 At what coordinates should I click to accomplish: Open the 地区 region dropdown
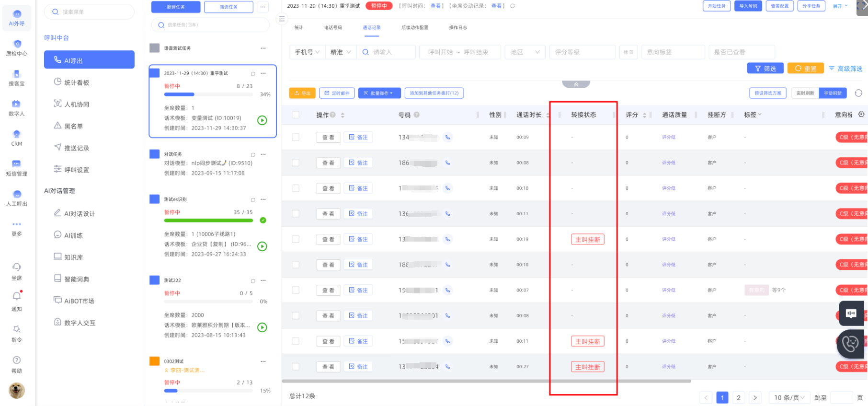(x=525, y=52)
